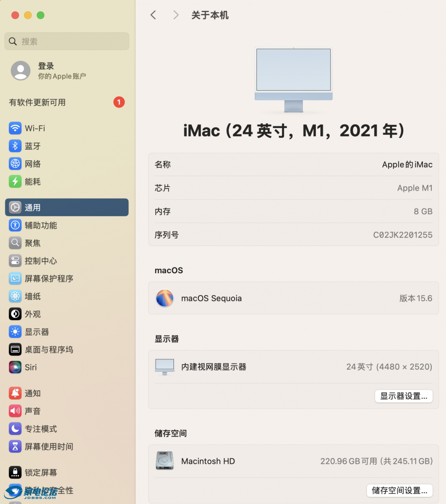
Task: Open Notifications (通知) bell icon
Action: [x=15, y=393]
